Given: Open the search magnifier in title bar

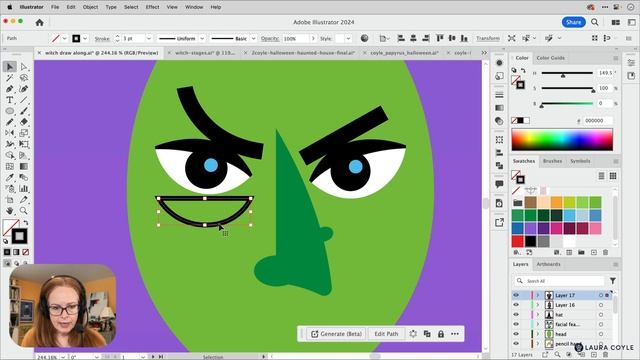Looking at the screenshot, I should coord(595,22).
